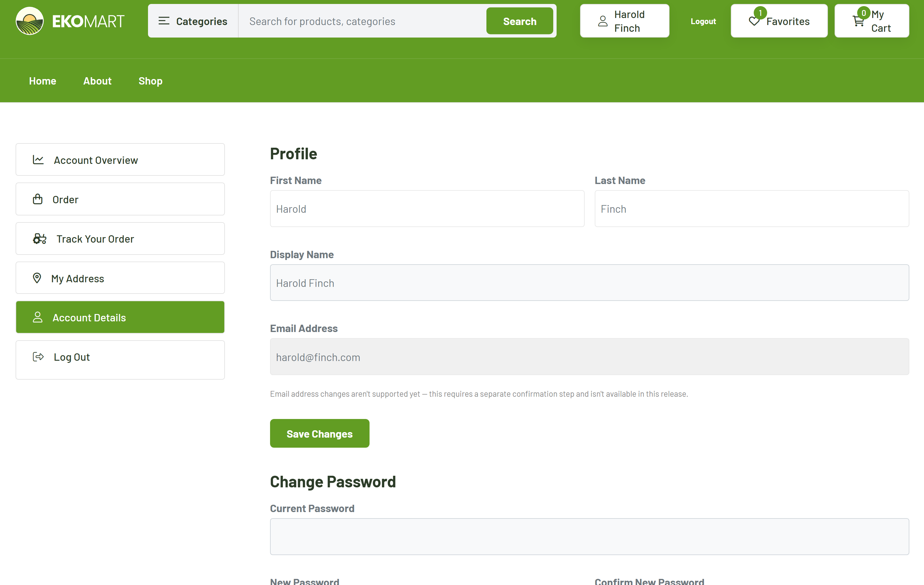Click the Change Password heading
The height and width of the screenshot is (585, 924).
pyautogui.click(x=333, y=482)
